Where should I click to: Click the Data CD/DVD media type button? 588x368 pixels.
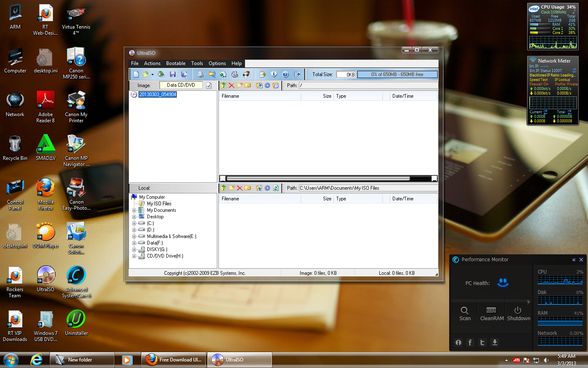pos(181,85)
